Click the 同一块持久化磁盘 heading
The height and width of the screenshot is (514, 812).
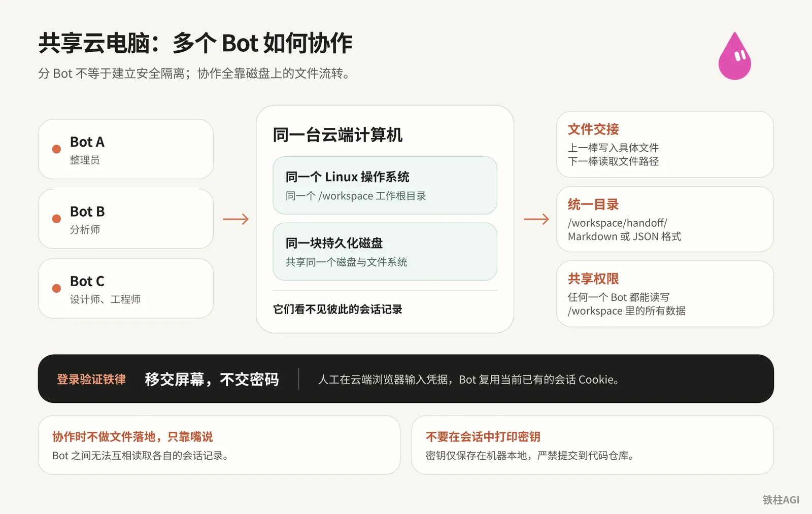tap(334, 243)
